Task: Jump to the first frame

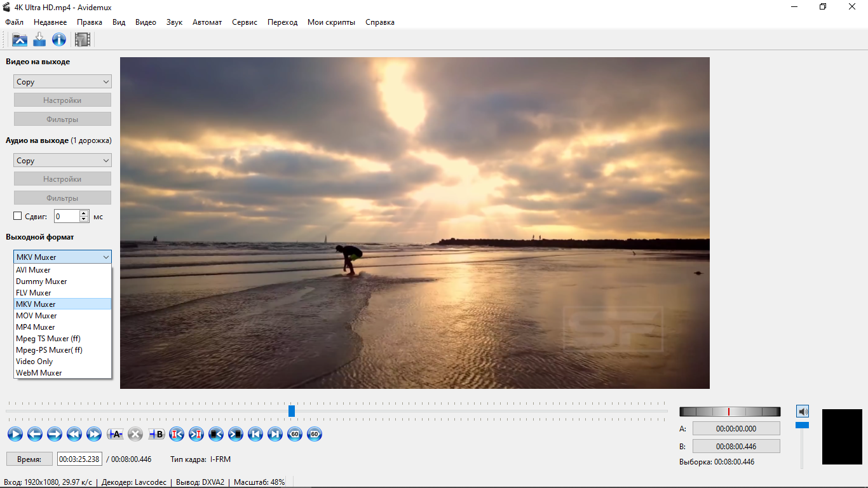Action: [x=255, y=434]
